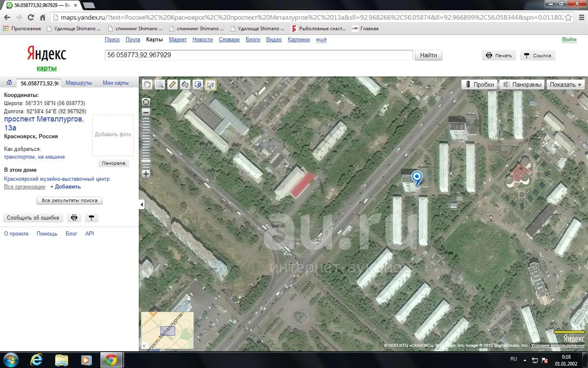Switch to the Маршруты tab
Screen dimensions: 588x368
(x=79, y=83)
